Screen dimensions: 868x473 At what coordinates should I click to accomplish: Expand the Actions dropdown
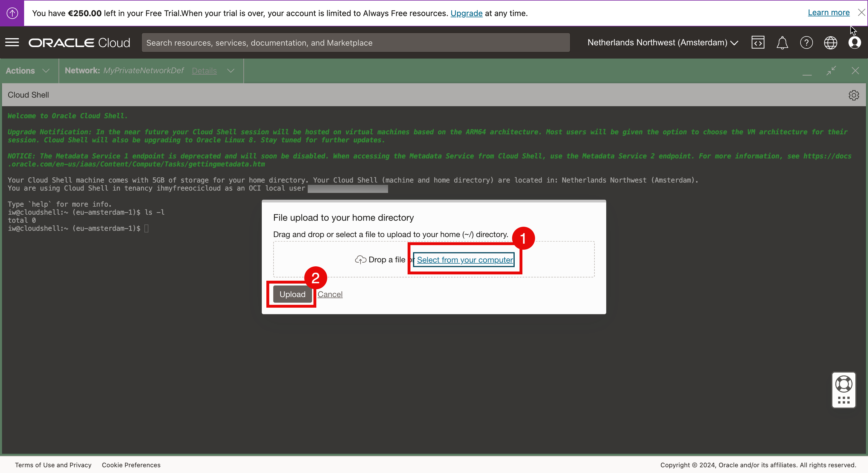point(28,71)
